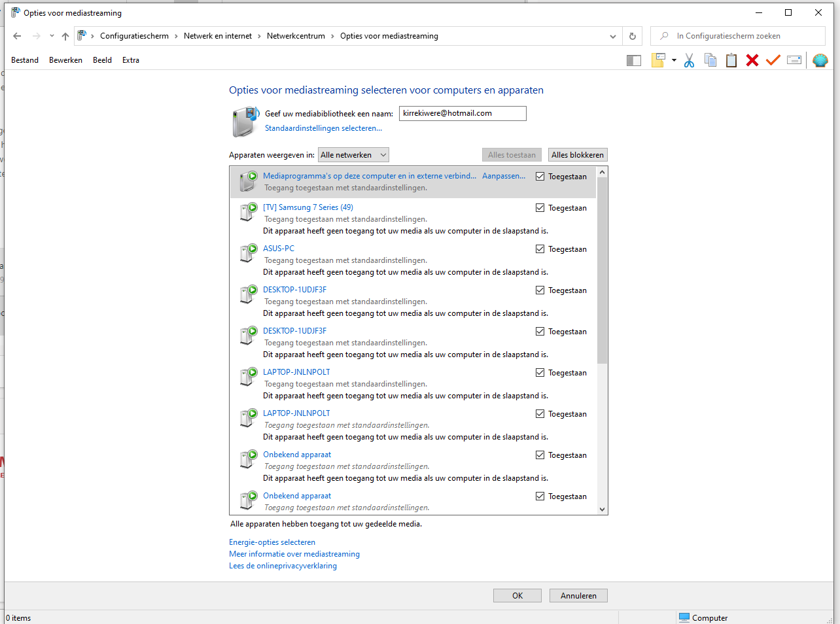Click the device list scroll down arrow
840x624 pixels.
click(x=603, y=510)
